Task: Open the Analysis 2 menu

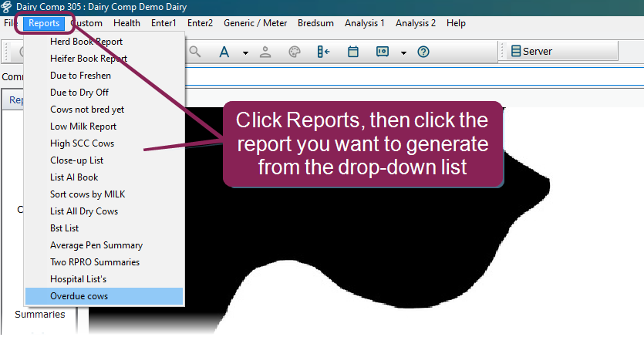Action: tap(415, 23)
